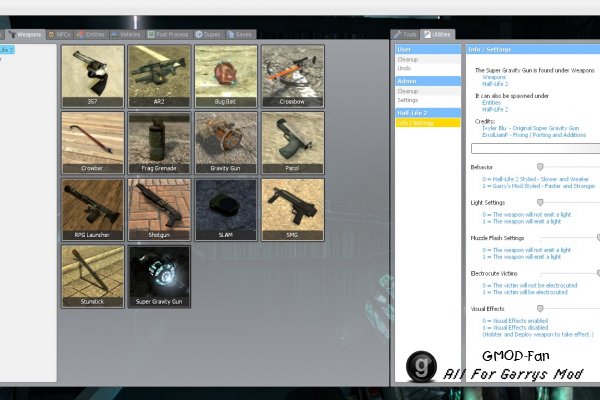The height and width of the screenshot is (400, 600).
Task: Collapse the Admin category header
Action: tap(428, 81)
